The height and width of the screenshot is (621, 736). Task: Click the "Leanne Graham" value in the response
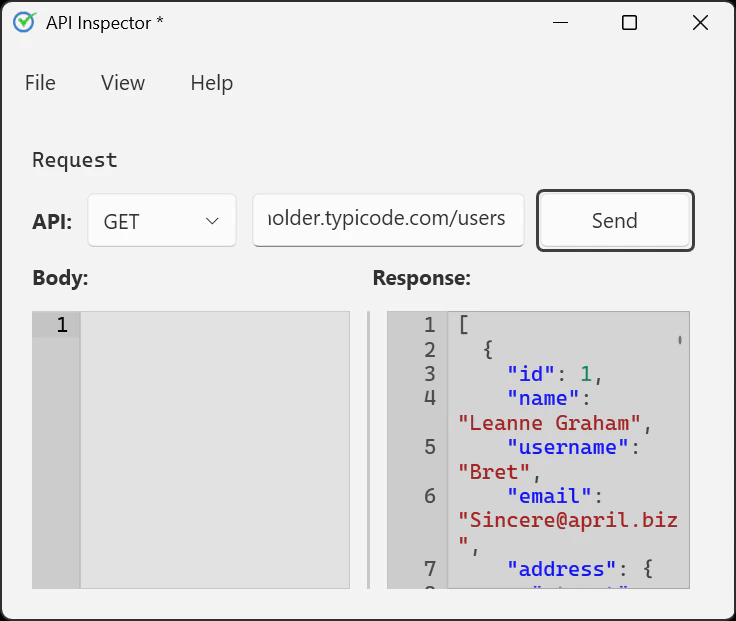coord(549,423)
